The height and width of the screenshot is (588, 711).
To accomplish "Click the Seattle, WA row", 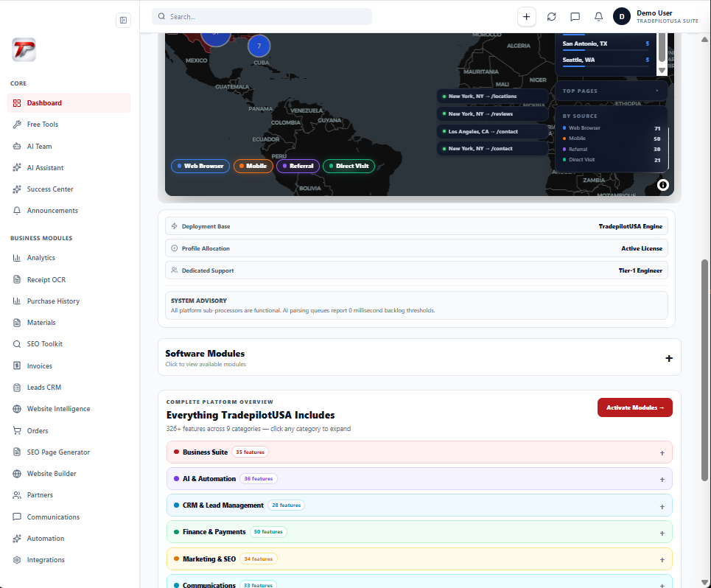I will click(606, 60).
